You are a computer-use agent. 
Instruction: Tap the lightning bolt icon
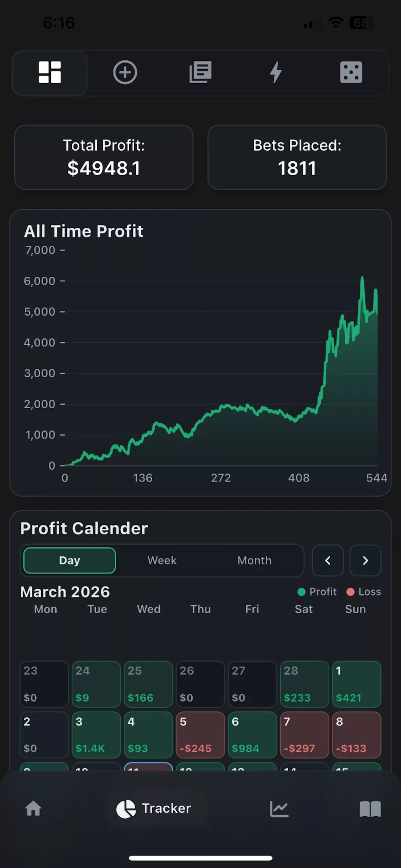pyautogui.click(x=276, y=72)
